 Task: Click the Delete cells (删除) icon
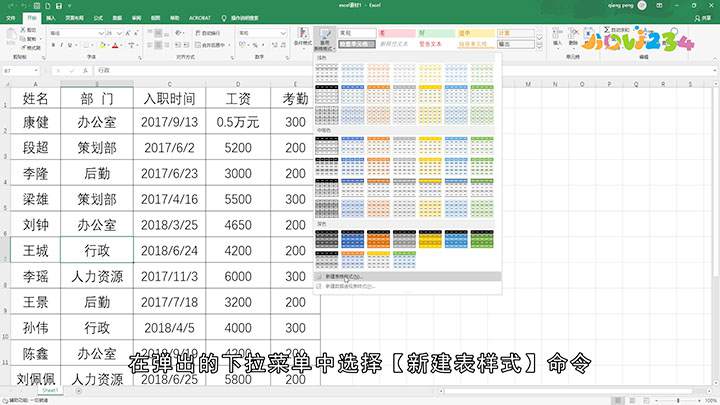(573, 37)
